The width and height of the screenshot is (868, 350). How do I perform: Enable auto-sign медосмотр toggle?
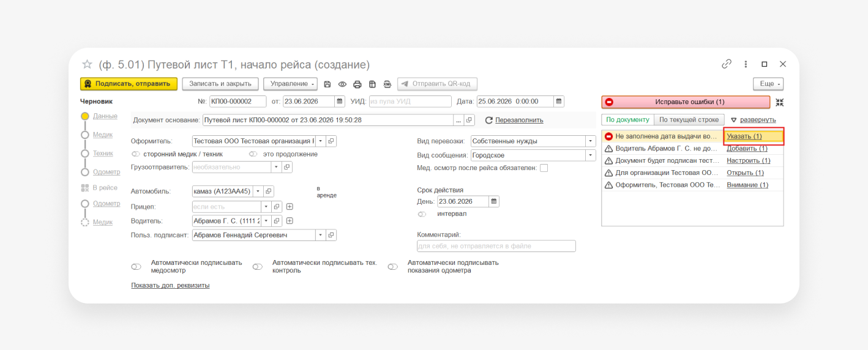point(137,267)
